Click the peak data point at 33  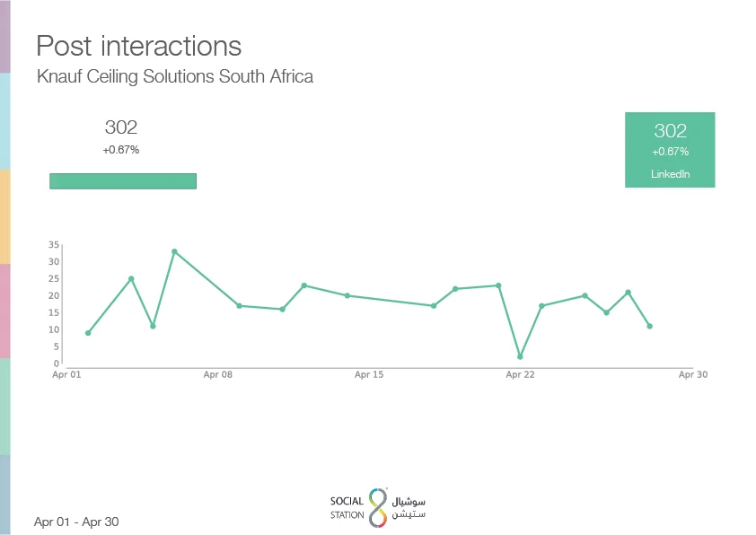(174, 251)
